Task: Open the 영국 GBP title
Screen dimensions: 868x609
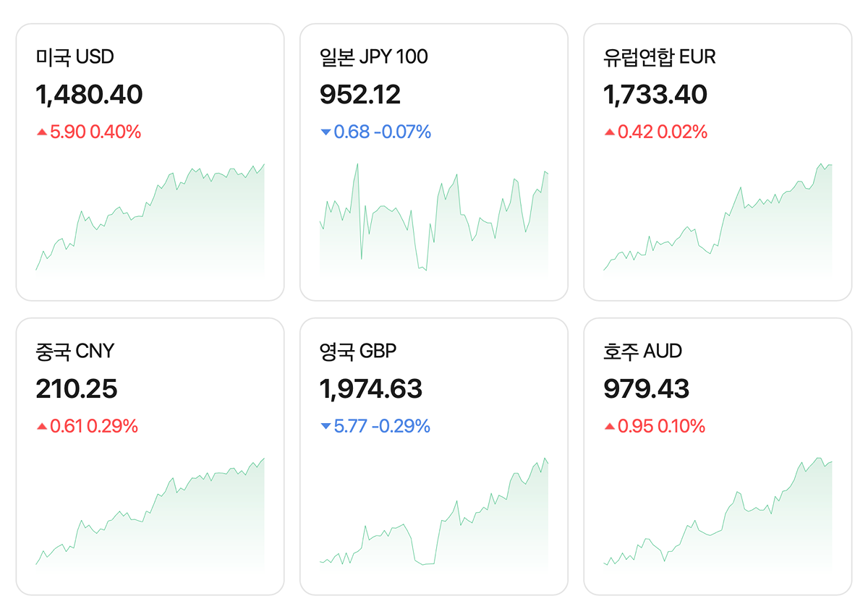Action: 358,352
